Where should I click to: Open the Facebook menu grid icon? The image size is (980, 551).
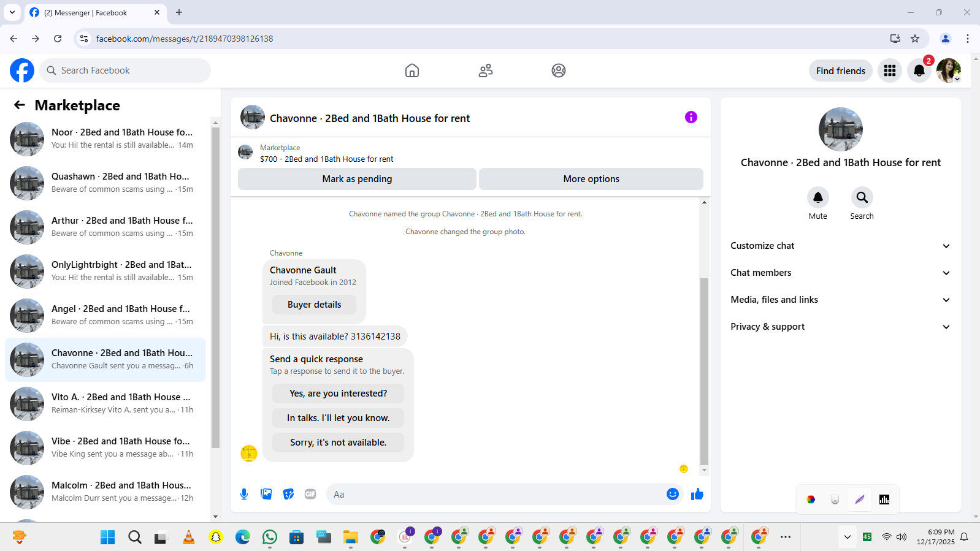click(890, 70)
